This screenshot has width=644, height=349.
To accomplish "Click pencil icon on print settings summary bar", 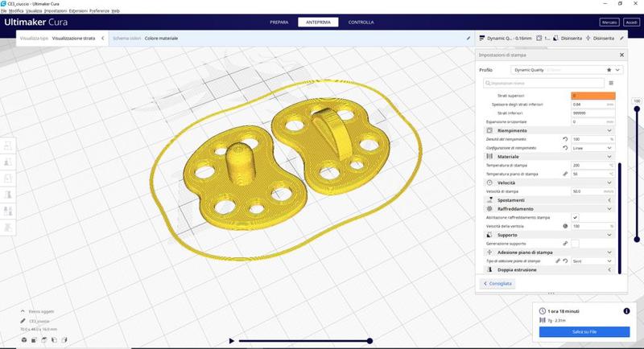I will 621,38.
